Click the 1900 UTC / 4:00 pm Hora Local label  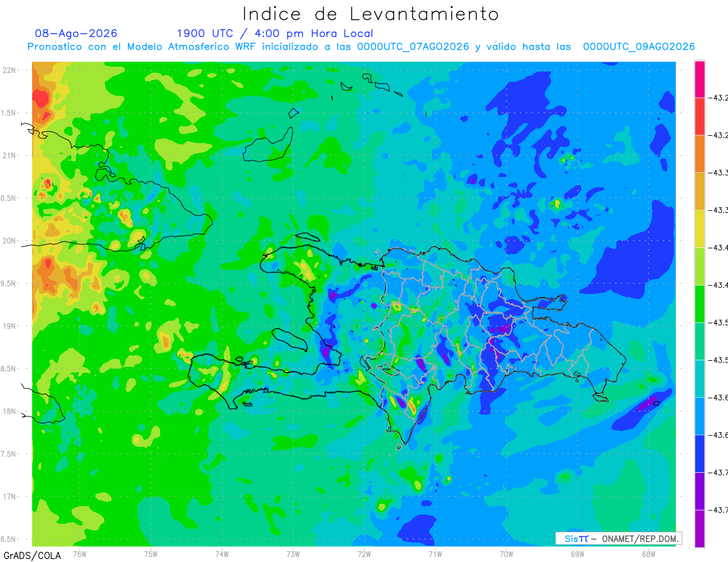pos(275,33)
